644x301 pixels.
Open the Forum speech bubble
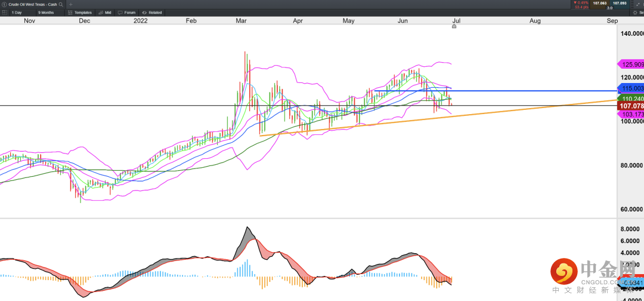pyautogui.click(x=126, y=12)
